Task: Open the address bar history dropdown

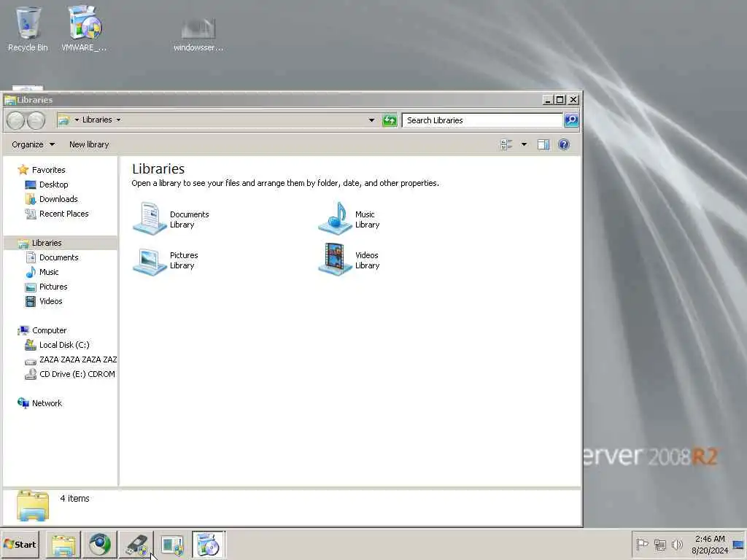Action: 371,120
